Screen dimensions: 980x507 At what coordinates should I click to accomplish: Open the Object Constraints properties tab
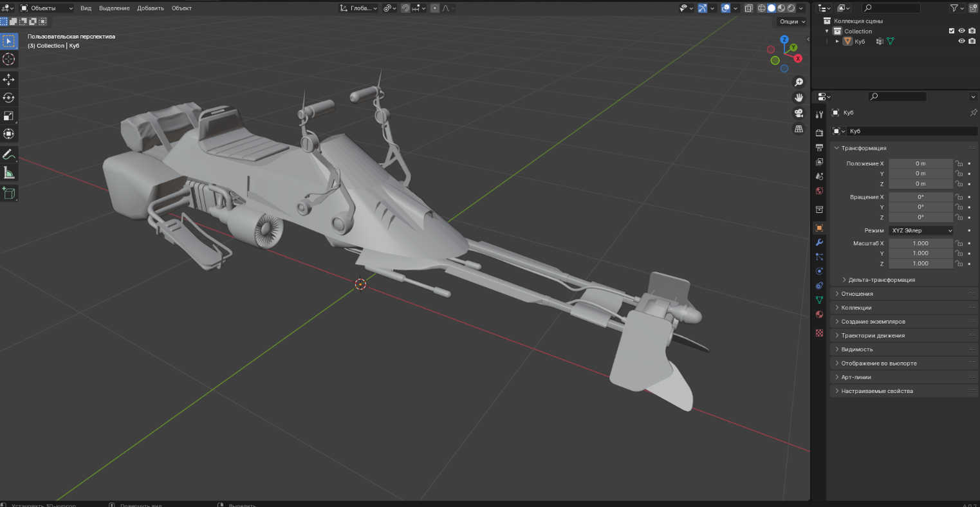819,286
